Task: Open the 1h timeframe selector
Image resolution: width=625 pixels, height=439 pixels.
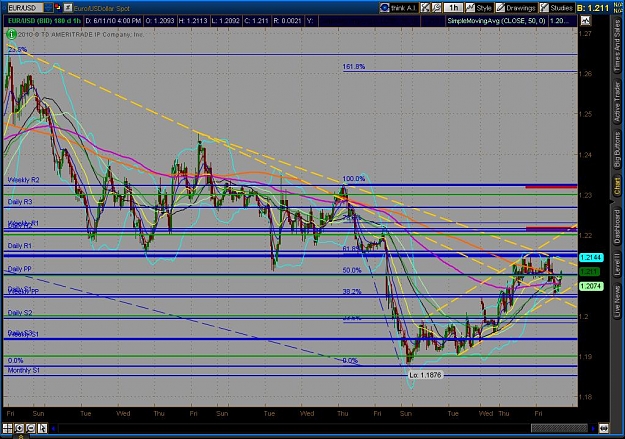Action: [453, 8]
